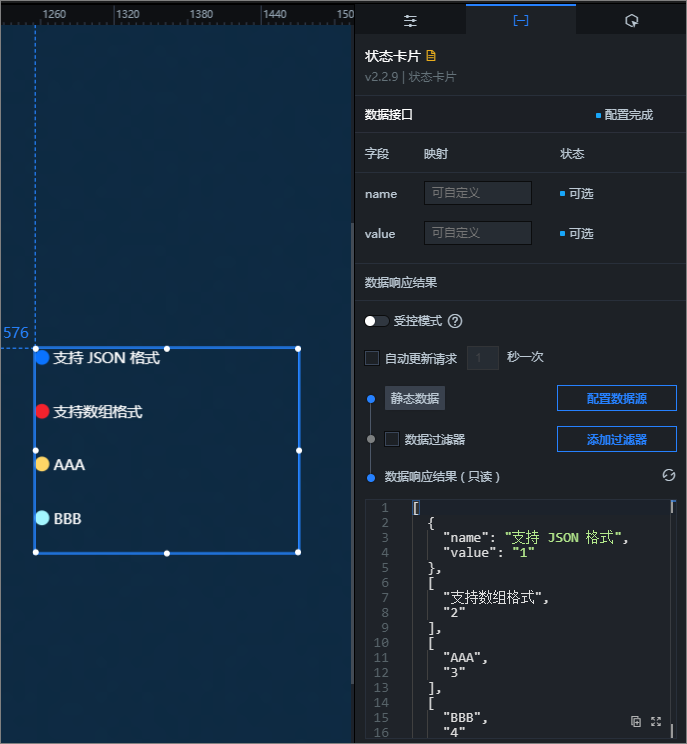The image size is (687, 744).
Task: Click the blue dot beside 支持 JSON 格式
Action: point(42,357)
